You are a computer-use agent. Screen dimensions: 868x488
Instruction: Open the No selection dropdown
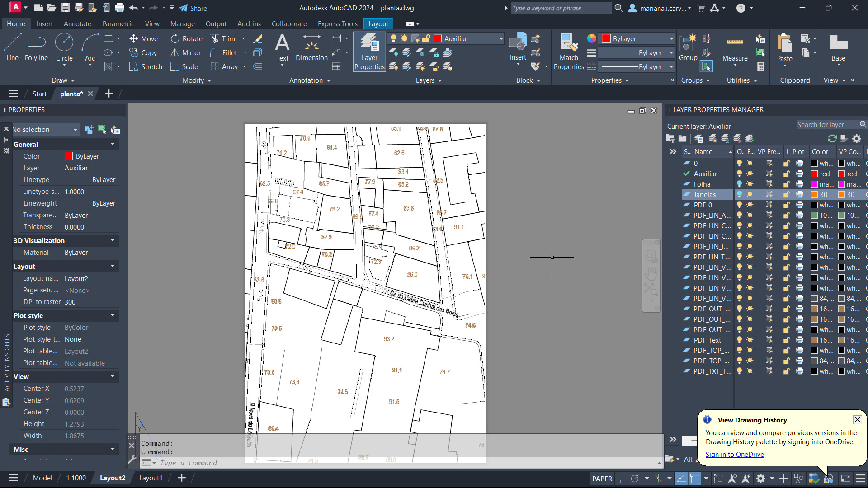click(45, 130)
